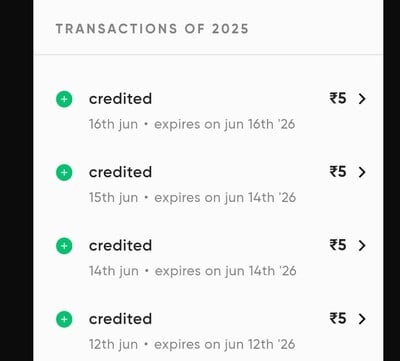Tap green plus icon of 16th jun transaction
Screen dimensions: 400x361
(64, 99)
